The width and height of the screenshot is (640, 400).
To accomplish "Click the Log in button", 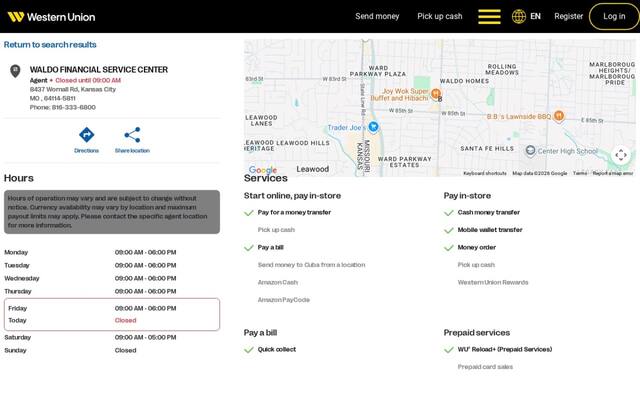I will click(614, 16).
